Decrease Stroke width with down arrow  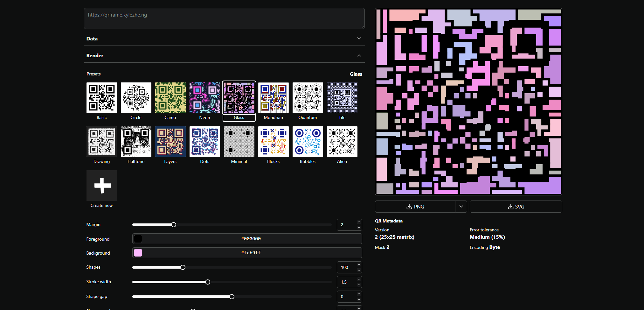[359, 285]
